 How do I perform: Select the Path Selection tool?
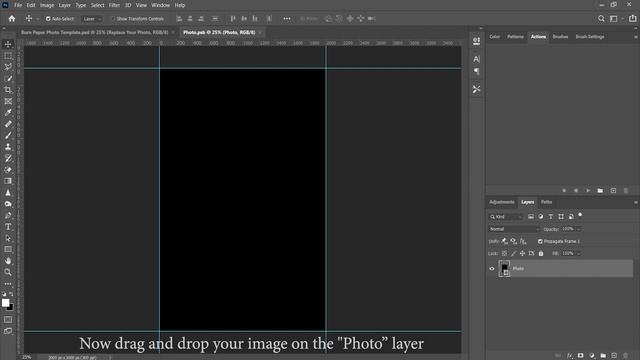pos(8,238)
